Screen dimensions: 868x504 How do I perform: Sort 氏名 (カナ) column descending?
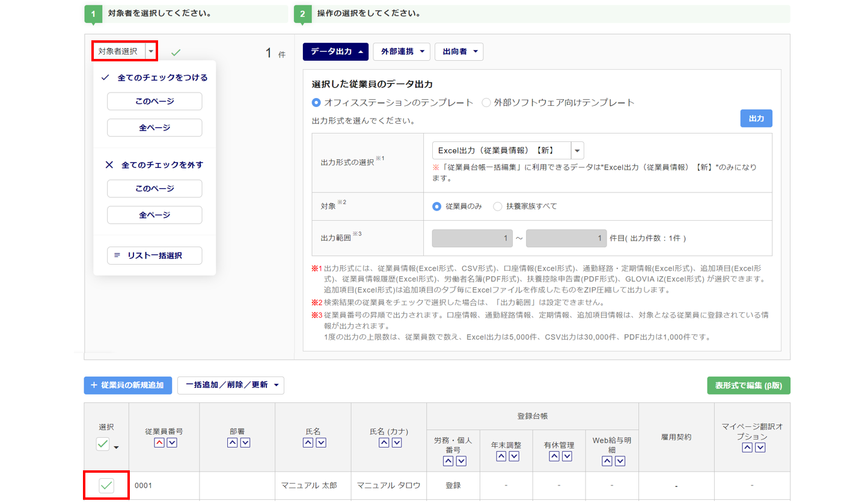point(396,443)
